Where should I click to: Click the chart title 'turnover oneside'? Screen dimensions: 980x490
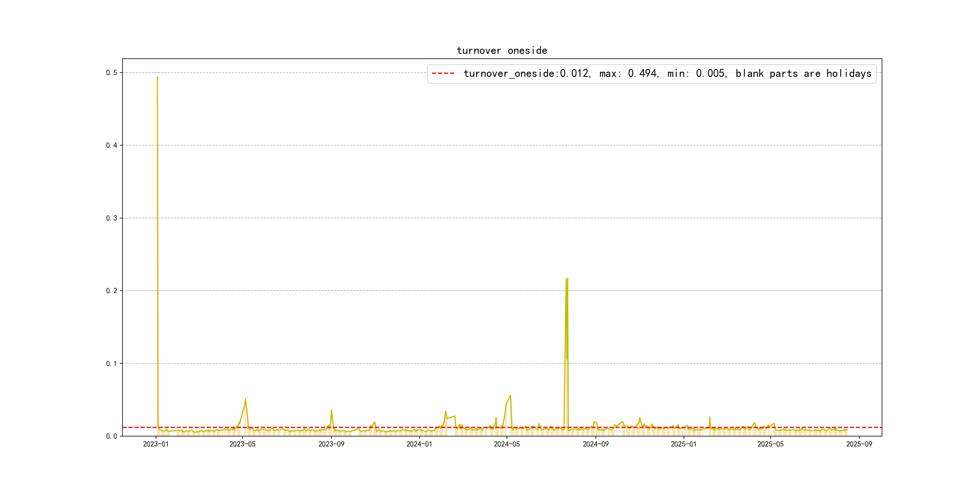[x=502, y=51]
